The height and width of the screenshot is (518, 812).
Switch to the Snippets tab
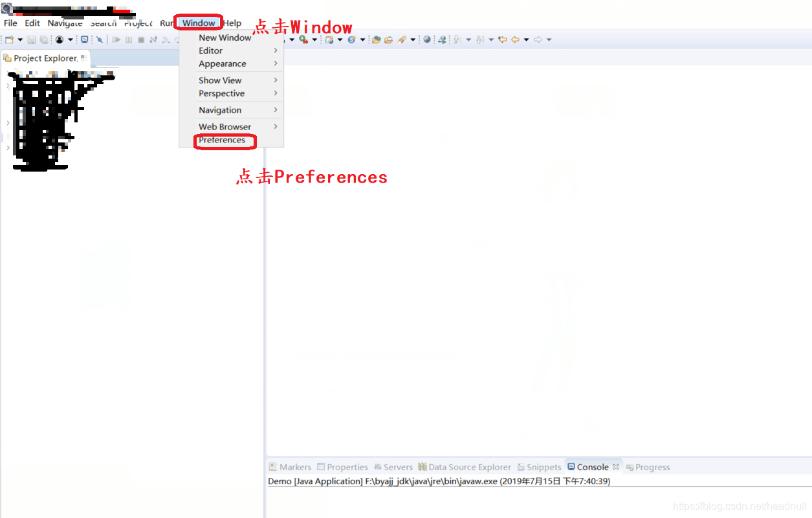click(x=539, y=467)
